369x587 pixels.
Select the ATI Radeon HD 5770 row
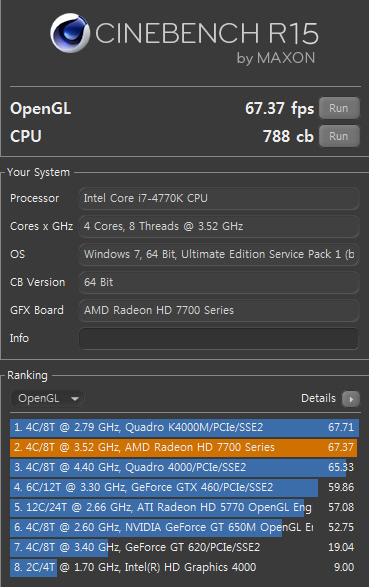click(x=184, y=508)
